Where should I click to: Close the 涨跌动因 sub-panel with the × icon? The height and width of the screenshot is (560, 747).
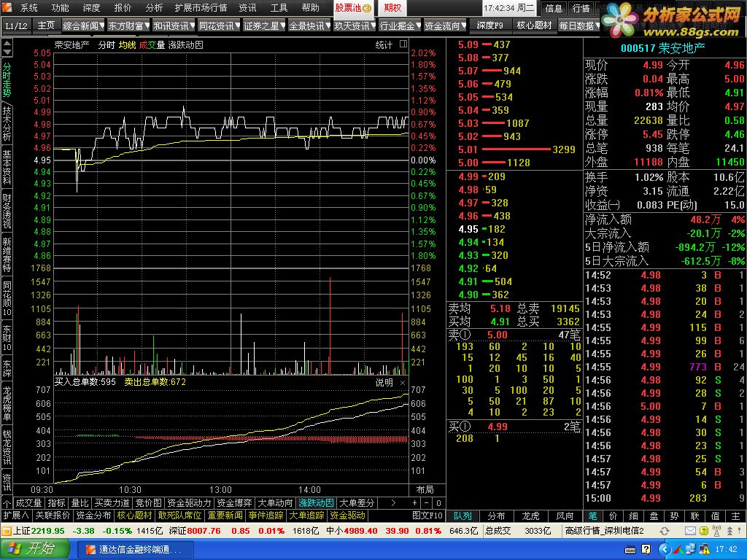403,382
